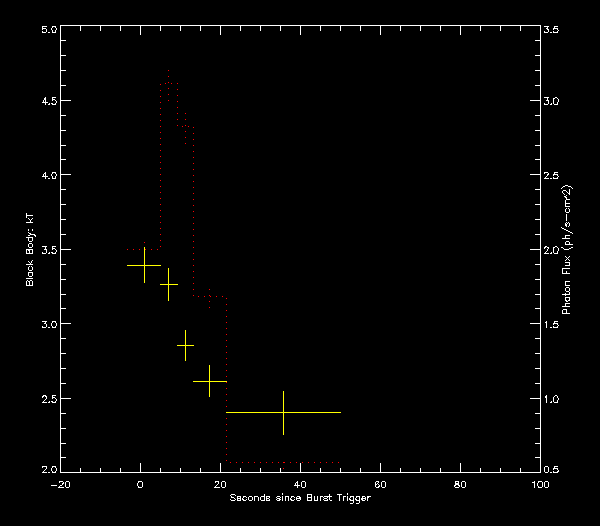Screen dimensions: 600x526
Task: Select the left axis tick label 4.0
Action: [x=46, y=175]
